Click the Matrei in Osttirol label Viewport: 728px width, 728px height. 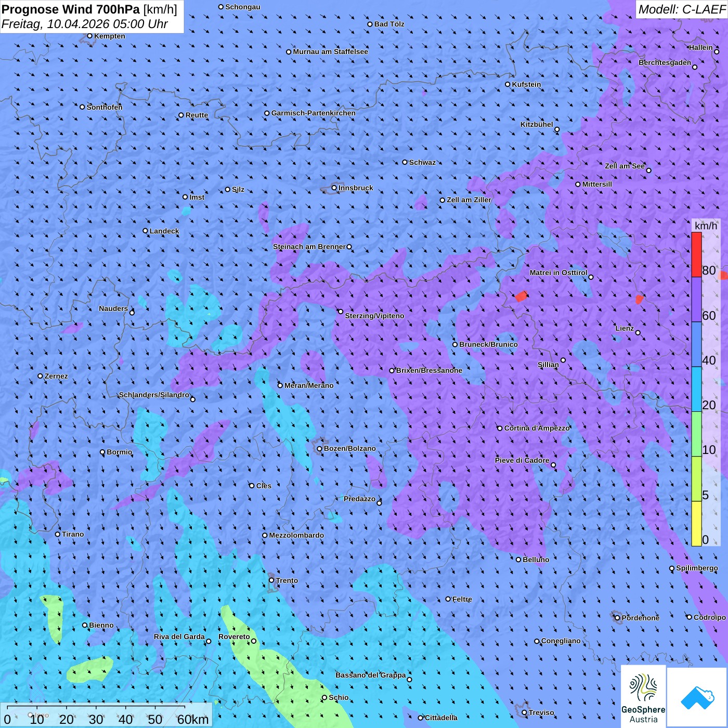tap(558, 272)
